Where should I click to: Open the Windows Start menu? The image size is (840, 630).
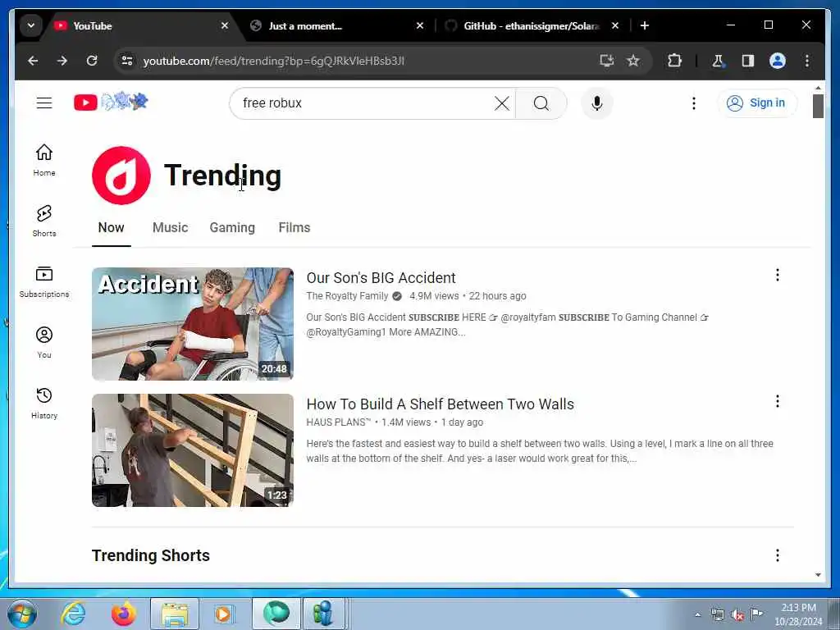22,614
